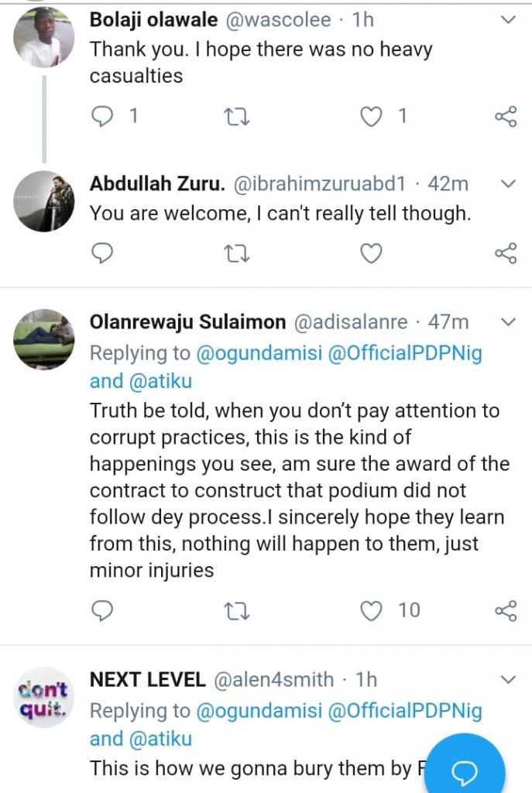Like Bolaji olawale's tweet
Viewport: 532px width, 793px height.
372,117
